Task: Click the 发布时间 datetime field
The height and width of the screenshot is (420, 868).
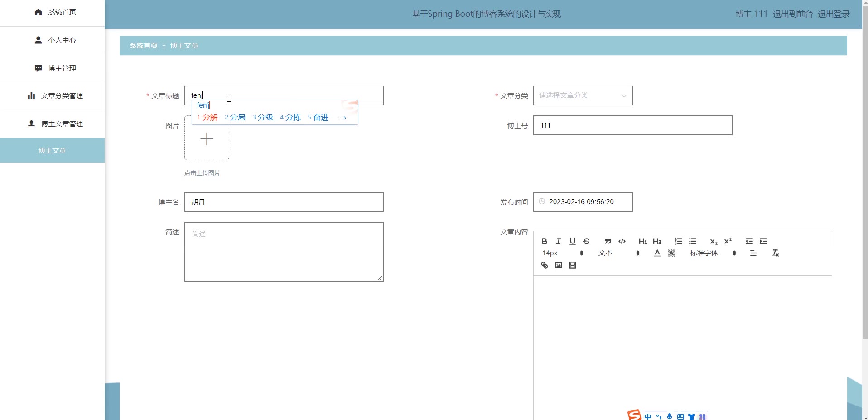Action: click(x=583, y=202)
